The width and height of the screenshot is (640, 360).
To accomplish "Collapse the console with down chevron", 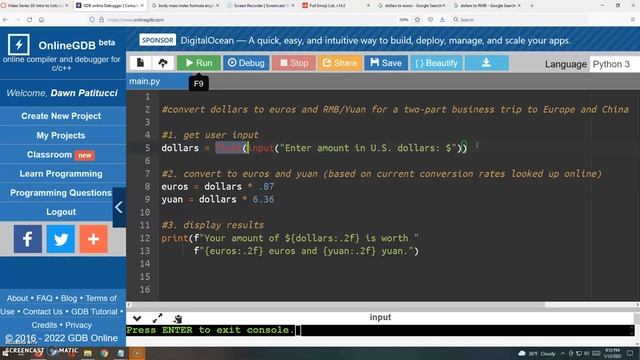I will pyautogui.click(x=137, y=318).
